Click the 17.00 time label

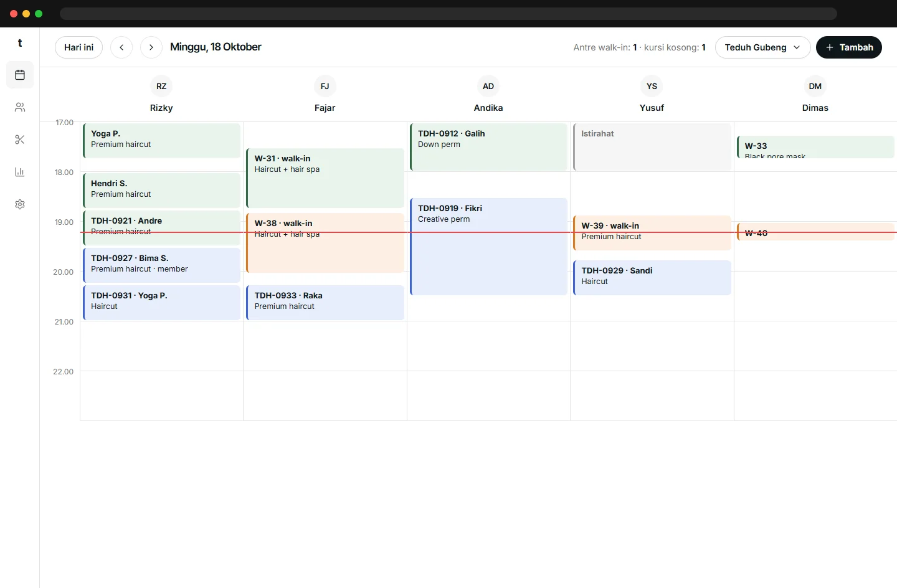pos(64,123)
